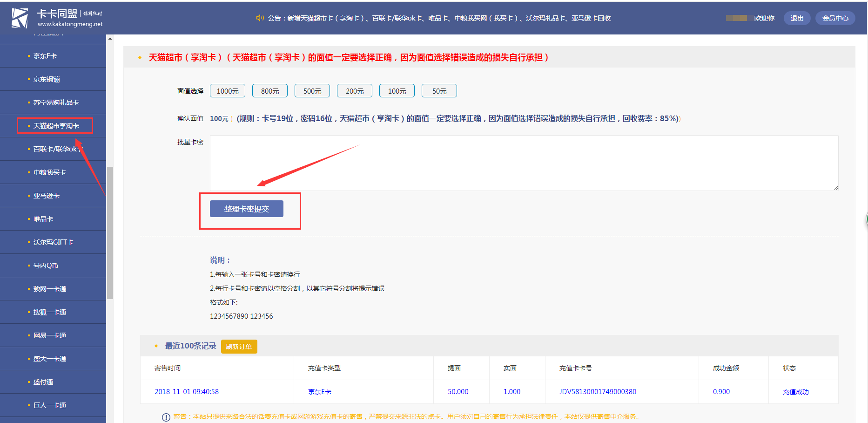Click the 说明 instructions heading
The height and width of the screenshot is (423, 868).
(220, 260)
